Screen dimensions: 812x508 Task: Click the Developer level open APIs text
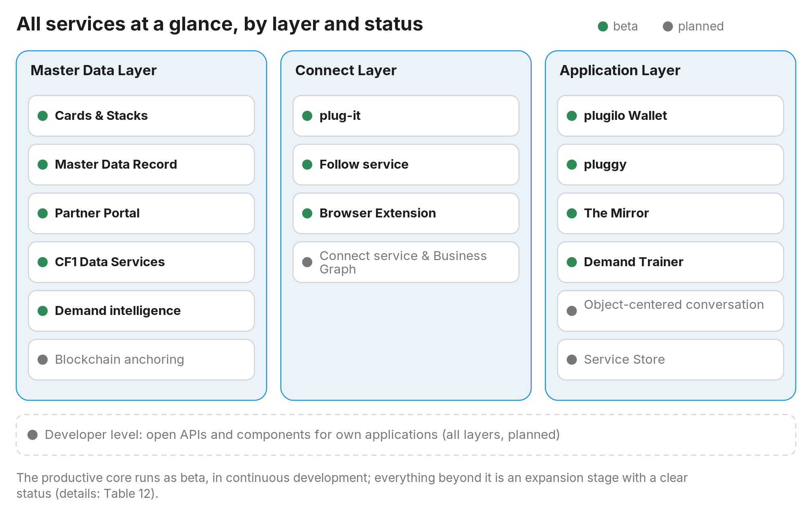point(302,435)
